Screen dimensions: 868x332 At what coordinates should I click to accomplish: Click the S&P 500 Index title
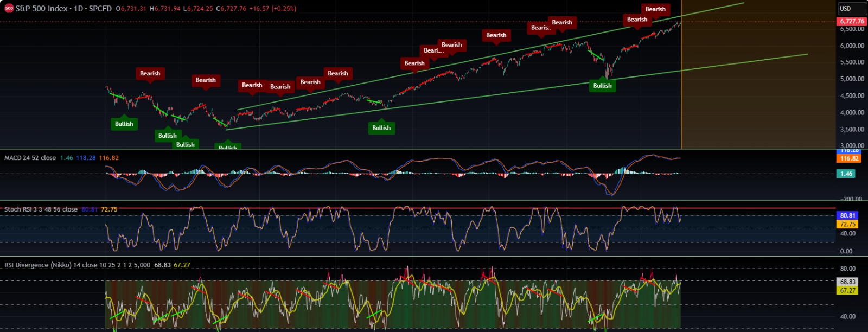[42, 9]
